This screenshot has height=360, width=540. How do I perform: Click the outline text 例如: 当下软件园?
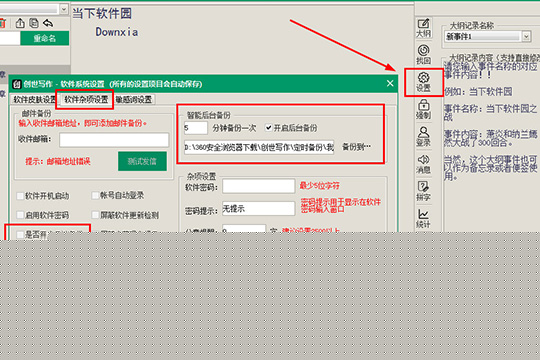pos(478,92)
